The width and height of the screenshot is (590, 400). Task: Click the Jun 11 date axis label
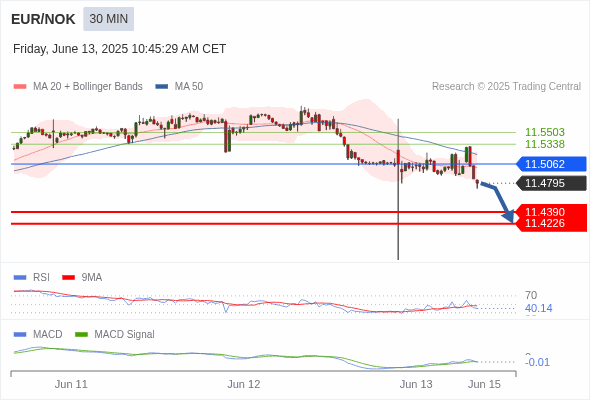pyautogui.click(x=71, y=384)
